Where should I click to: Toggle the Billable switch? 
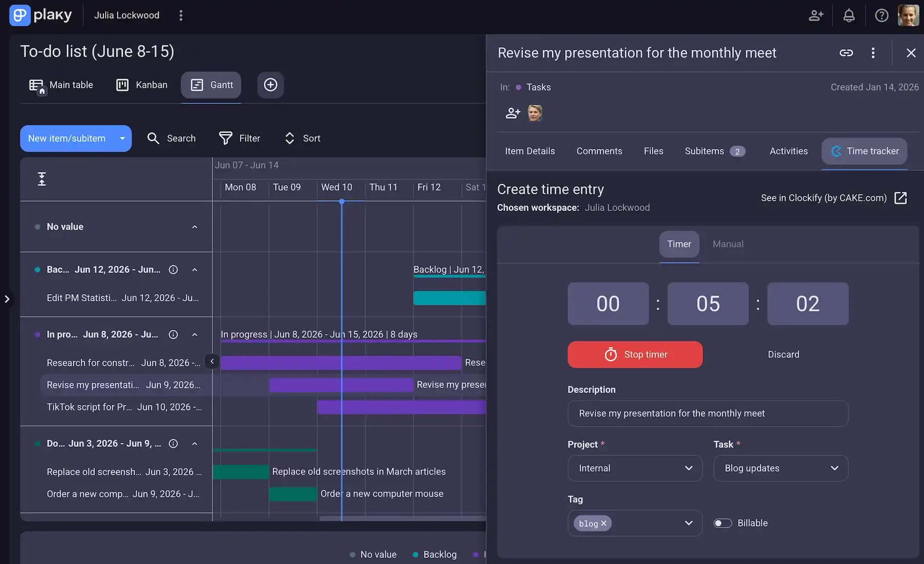tap(722, 523)
